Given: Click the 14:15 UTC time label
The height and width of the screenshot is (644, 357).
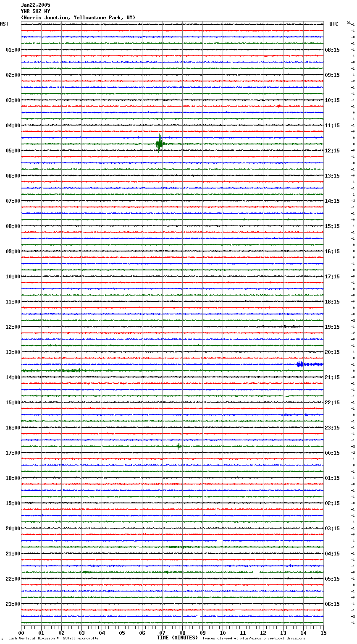Looking at the screenshot, I should point(332,201).
